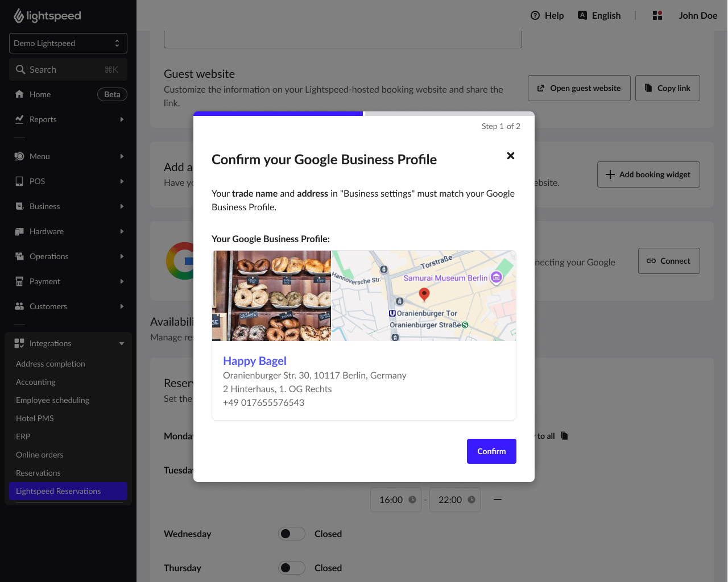Click the language icon beside English
Image resolution: width=728 pixels, height=582 pixels.
pyautogui.click(x=582, y=15)
